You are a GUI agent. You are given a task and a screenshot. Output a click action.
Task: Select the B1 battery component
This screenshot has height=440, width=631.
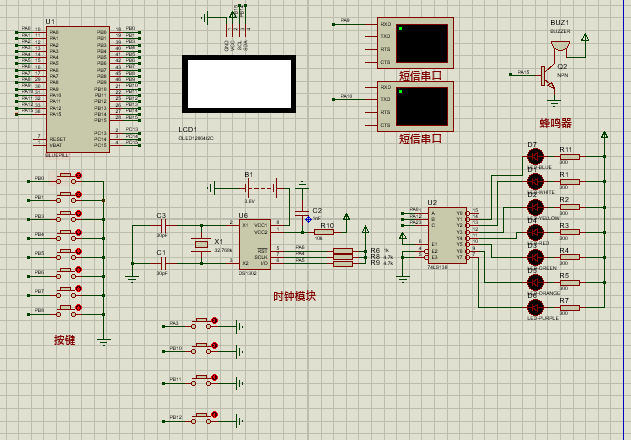point(262,188)
